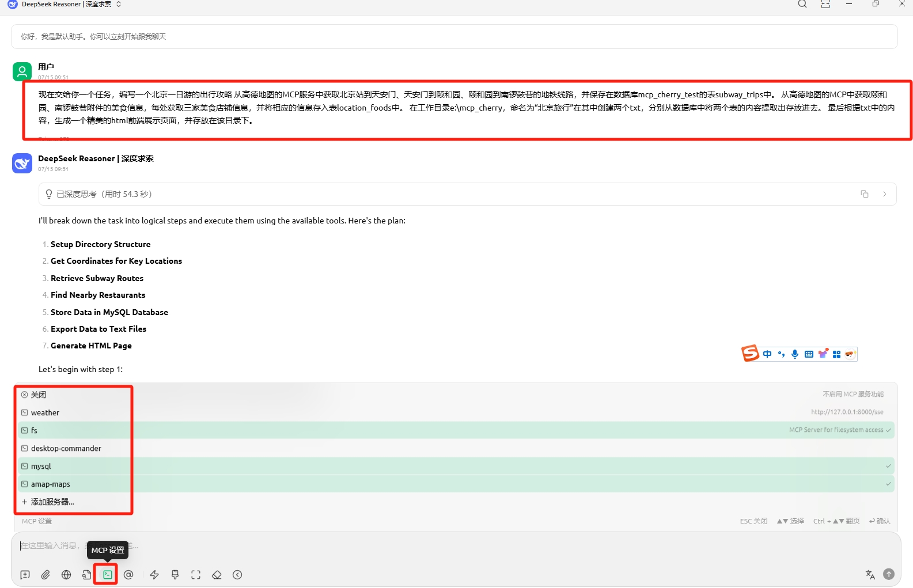Click the @ mention model icon

coord(128,575)
